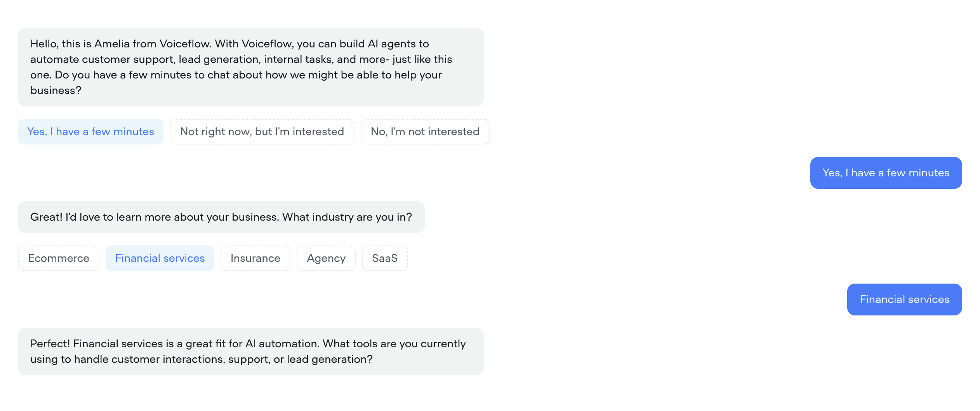Choose the Insurance industry option
The image size is (980, 411).
255,258
